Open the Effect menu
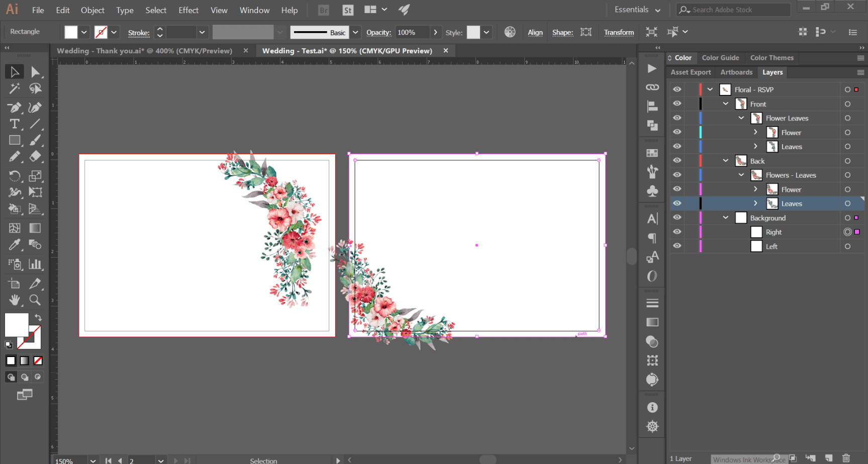The width and height of the screenshot is (868, 464). [x=188, y=10]
